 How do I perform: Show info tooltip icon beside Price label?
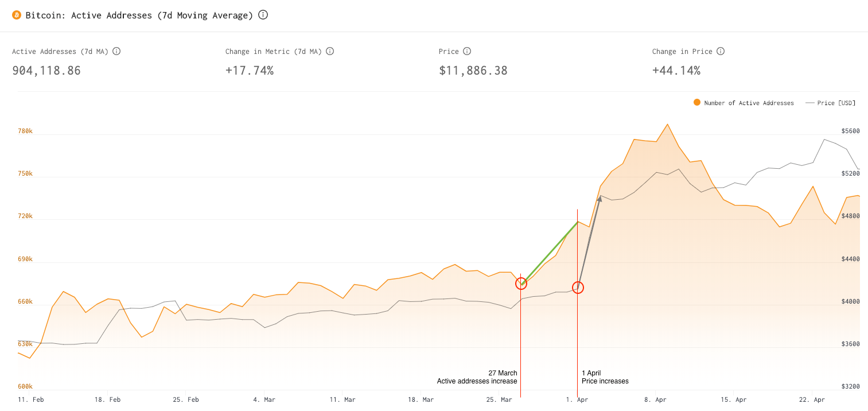[467, 51]
